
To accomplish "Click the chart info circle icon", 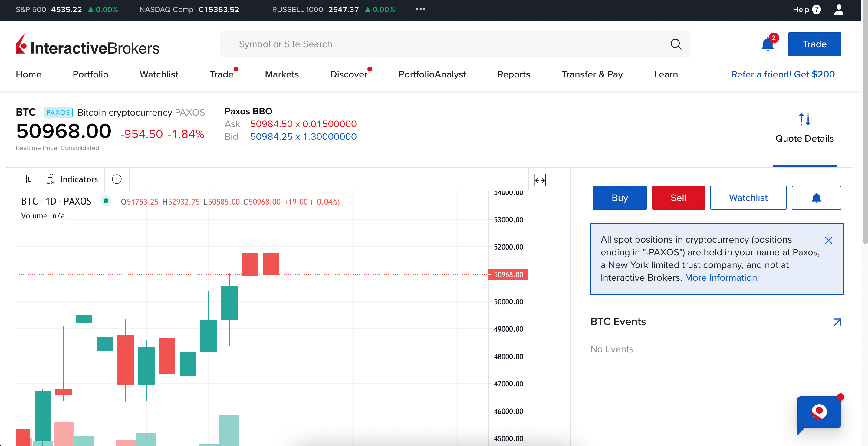I will 117,179.
